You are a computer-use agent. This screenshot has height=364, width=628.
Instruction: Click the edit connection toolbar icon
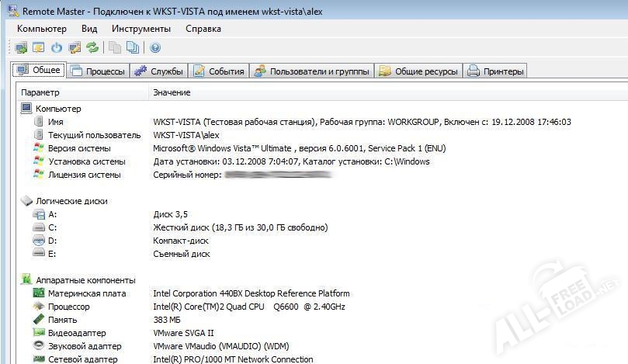[75, 48]
